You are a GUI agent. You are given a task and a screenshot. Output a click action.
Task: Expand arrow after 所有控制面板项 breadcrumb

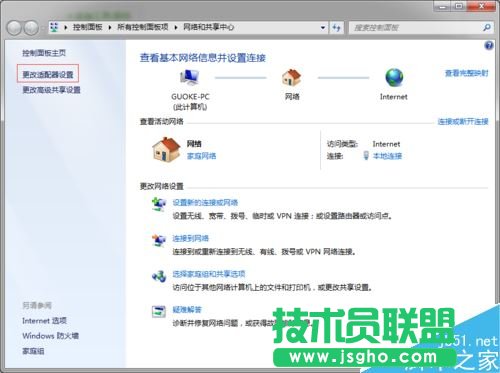[176, 27]
